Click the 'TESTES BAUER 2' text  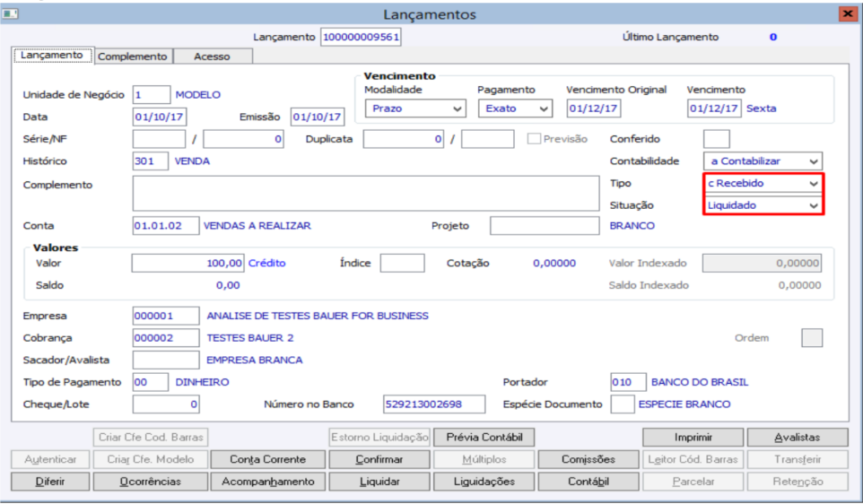coord(250,338)
